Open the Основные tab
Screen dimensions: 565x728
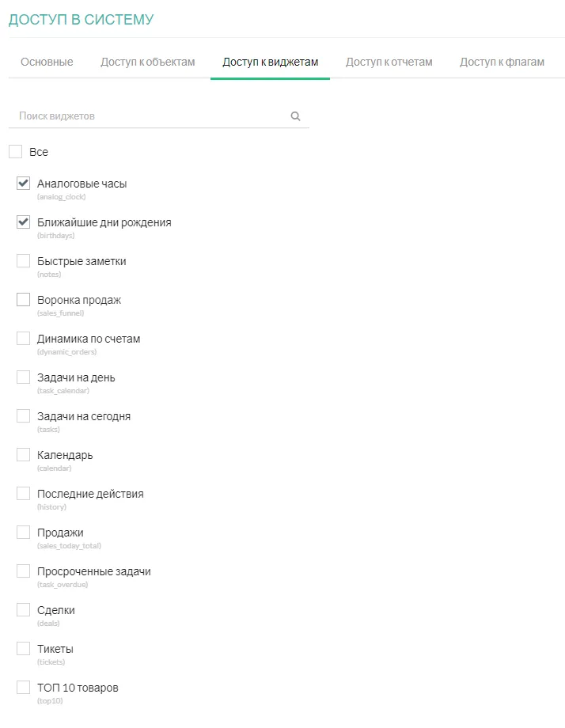(x=47, y=62)
